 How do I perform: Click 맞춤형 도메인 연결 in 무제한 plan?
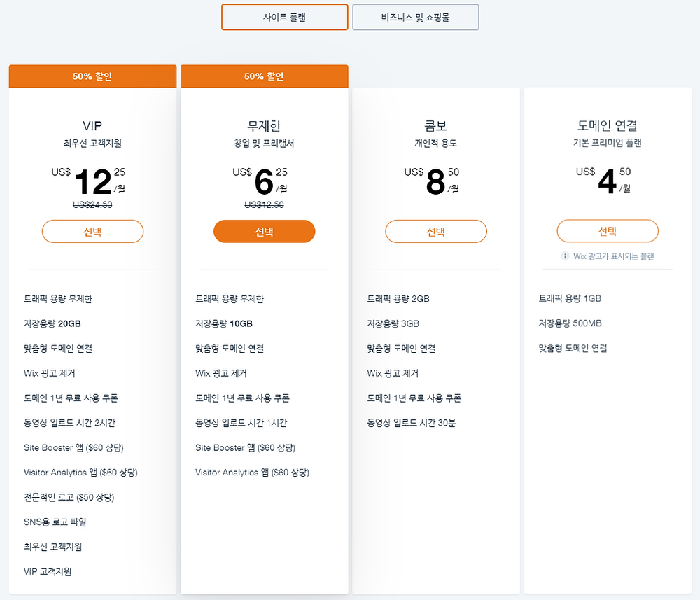(x=230, y=348)
